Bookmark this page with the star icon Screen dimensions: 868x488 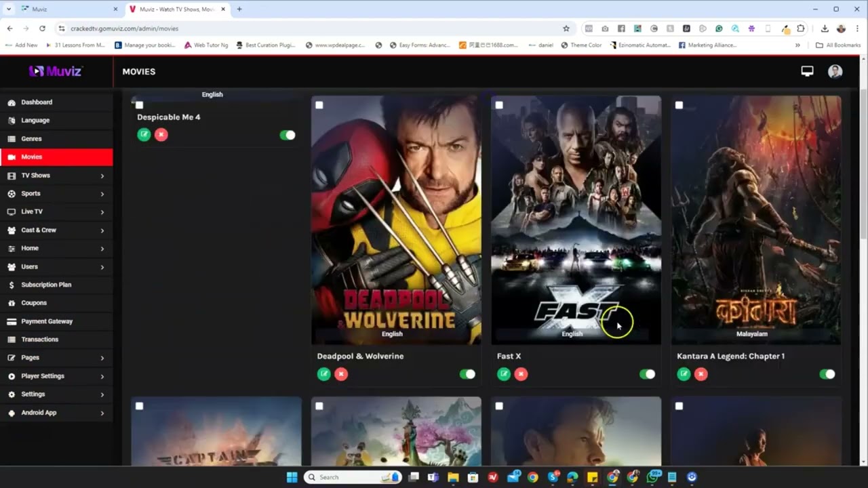[566, 28]
